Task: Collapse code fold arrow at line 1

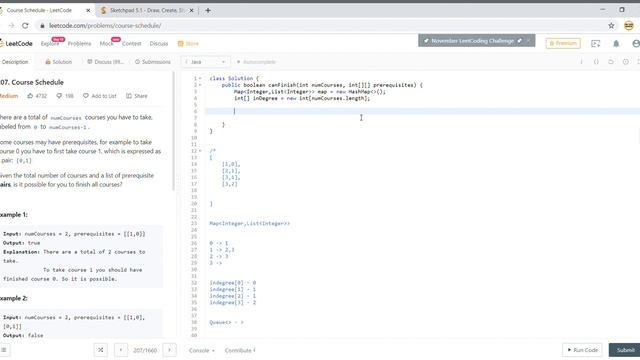Action: [x=200, y=78]
